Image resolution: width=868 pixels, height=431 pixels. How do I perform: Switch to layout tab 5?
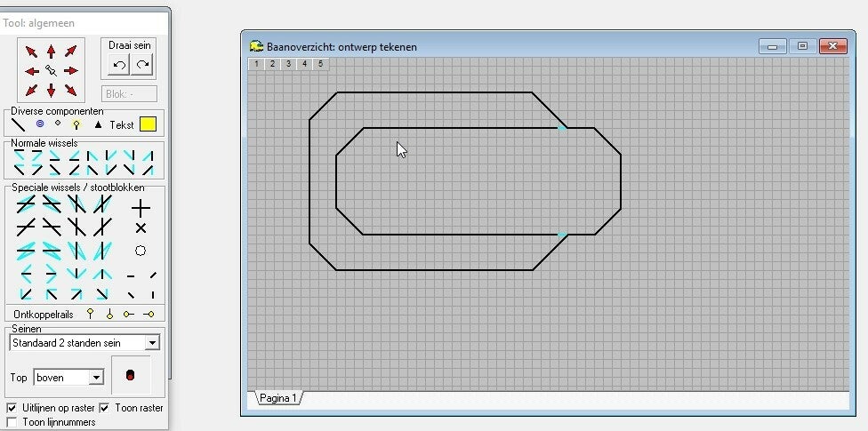click(x=320, y=64)
